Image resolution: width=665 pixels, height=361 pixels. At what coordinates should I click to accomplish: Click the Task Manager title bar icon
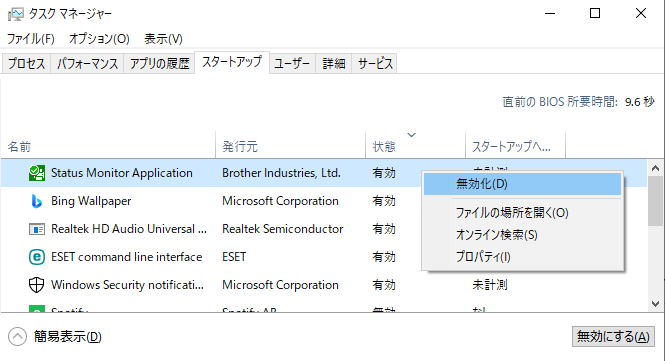[16, 14]
